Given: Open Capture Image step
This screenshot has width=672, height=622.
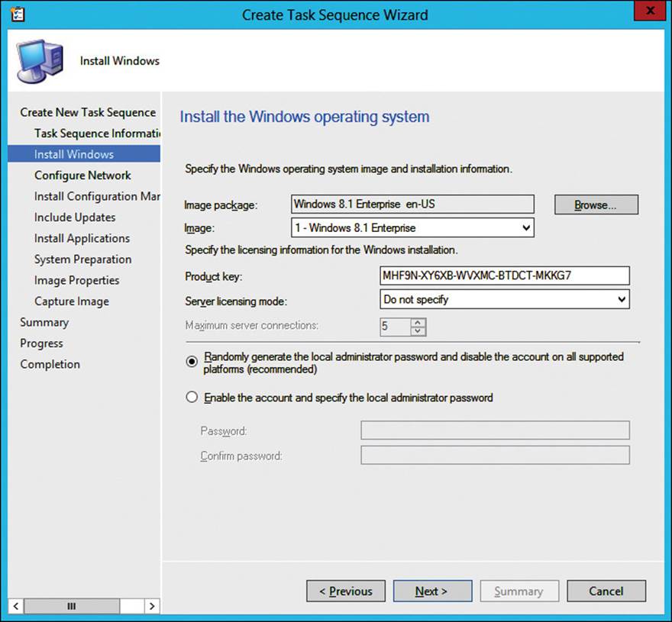Looking at the screenshot, I should (x=72, y=301).
